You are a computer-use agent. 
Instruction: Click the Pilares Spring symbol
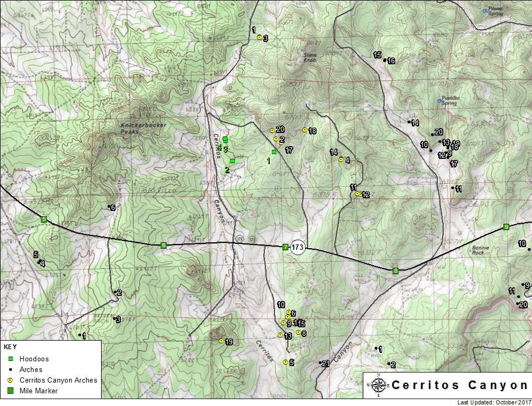coord(485,11)
